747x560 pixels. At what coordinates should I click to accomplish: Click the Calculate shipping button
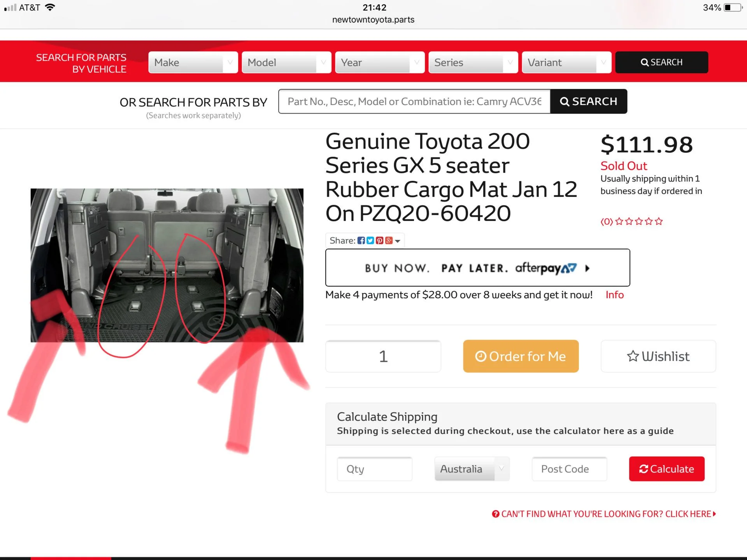666,469
